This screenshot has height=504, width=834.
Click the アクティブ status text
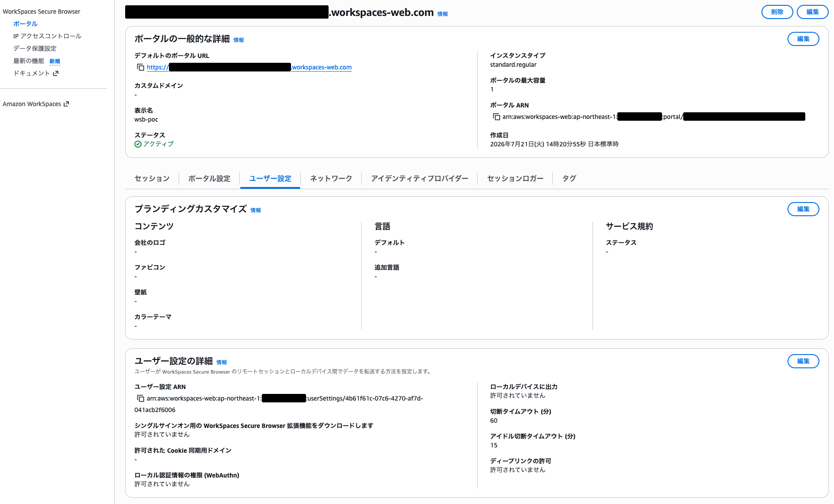[x=158, y=144]
